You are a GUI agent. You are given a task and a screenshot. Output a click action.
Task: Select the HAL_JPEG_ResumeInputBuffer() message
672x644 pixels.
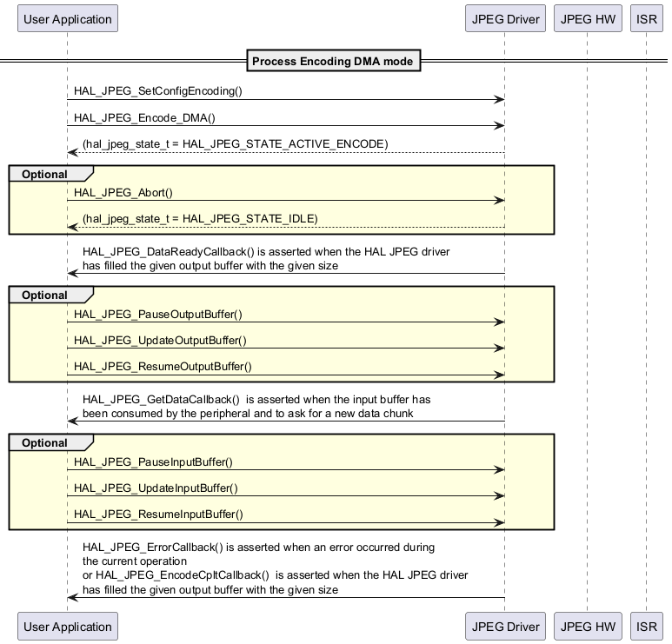(158, 514)
